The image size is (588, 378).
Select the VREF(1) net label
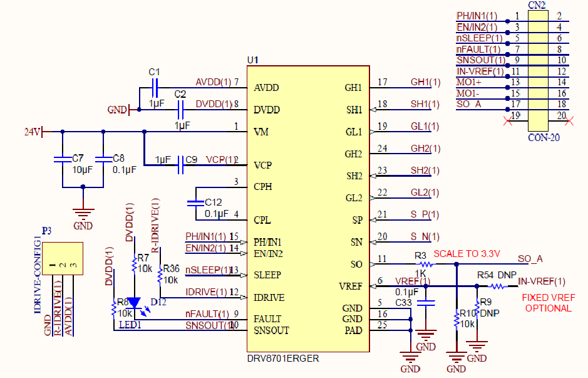[413, 281]
